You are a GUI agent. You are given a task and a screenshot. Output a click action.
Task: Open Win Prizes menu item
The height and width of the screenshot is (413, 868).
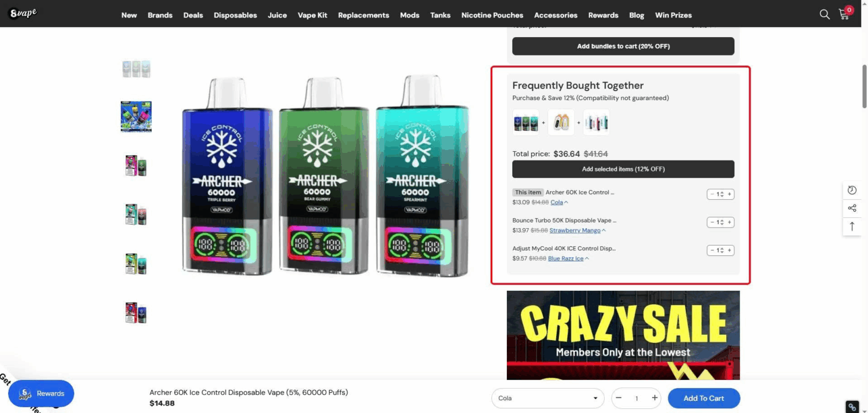click(673, 15)
